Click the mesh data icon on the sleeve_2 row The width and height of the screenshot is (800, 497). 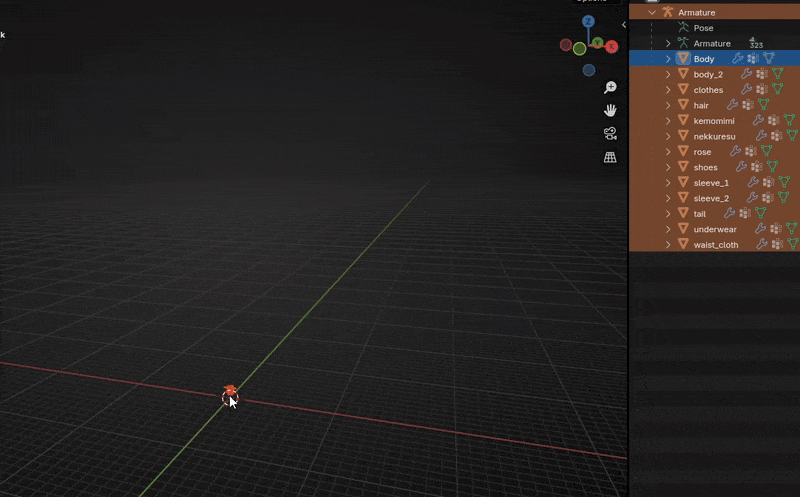(784, 197)
